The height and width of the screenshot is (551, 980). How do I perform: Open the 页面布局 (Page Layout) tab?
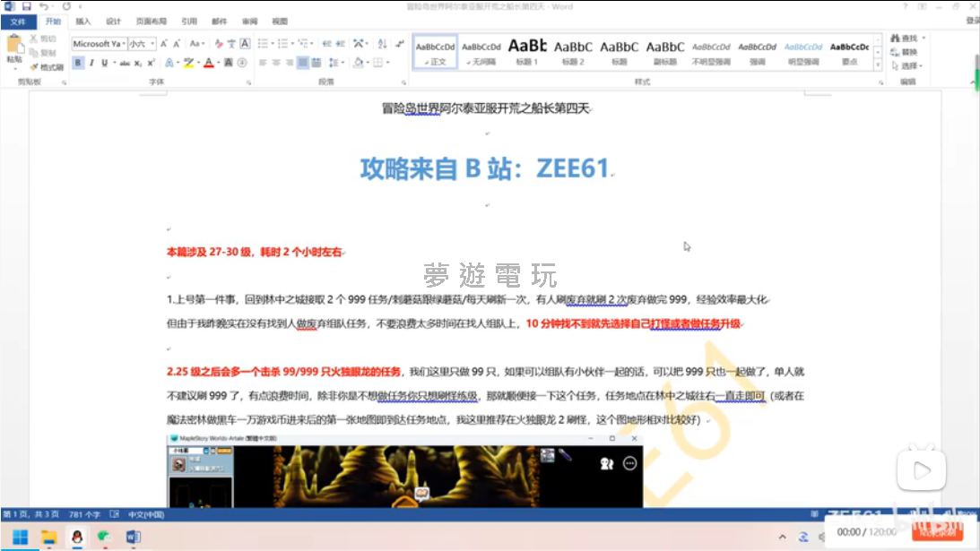click(x=151, y=21)
